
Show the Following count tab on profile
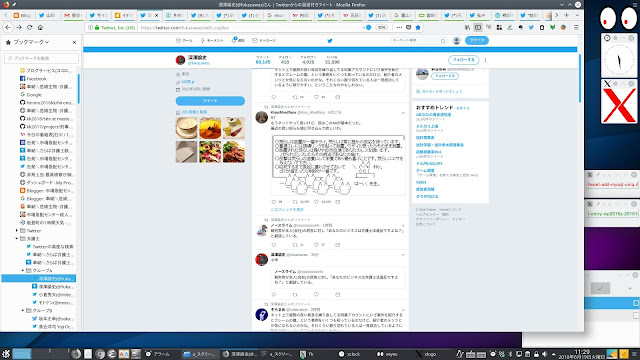coord(285,60)
